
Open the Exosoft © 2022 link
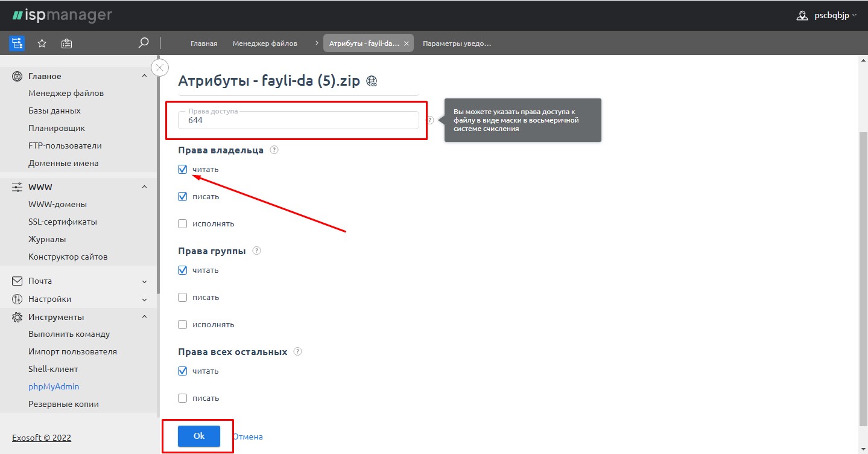[x=42, y=438]
